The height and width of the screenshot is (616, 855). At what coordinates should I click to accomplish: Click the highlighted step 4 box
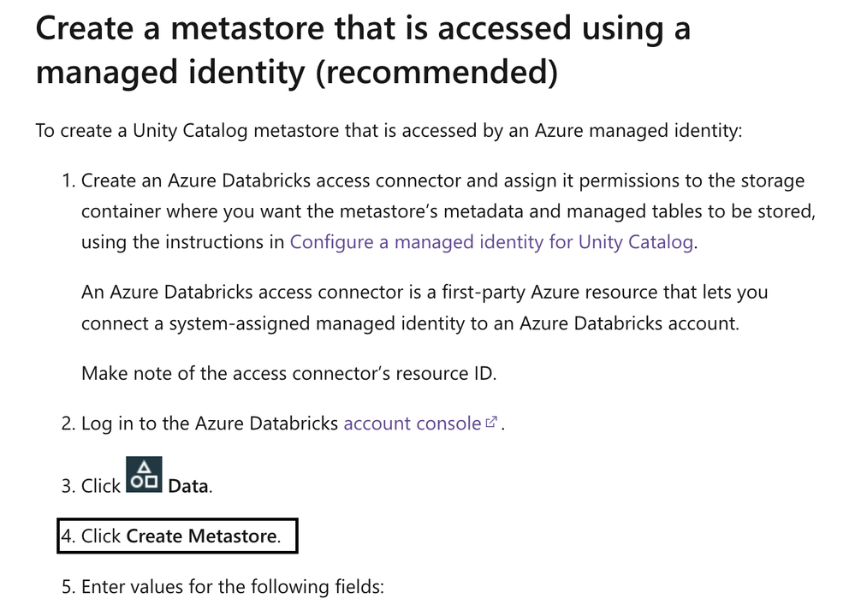click(178, 536)
